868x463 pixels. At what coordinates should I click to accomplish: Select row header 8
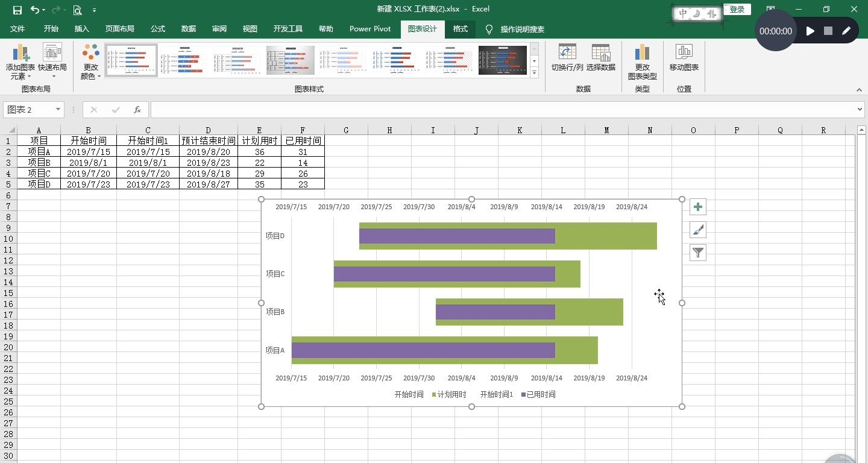tap(8, 217)
